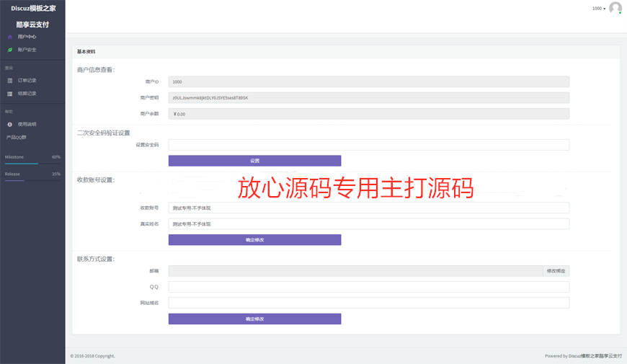The height and width of the screenshot is (364, 627).
Task: Focus the 收款账号 input field
Action: pos(369,208)
